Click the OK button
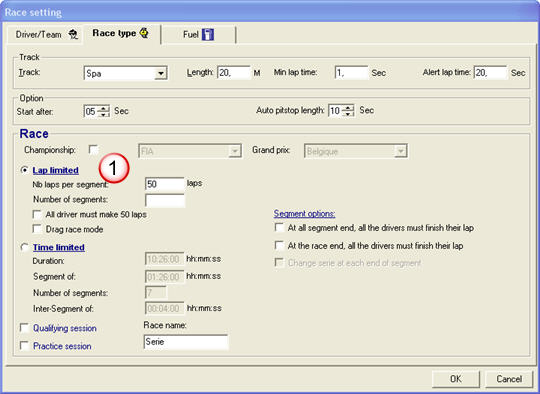This screenshot has width=540, height=394. pyautogui.click(x=456, y=379)
